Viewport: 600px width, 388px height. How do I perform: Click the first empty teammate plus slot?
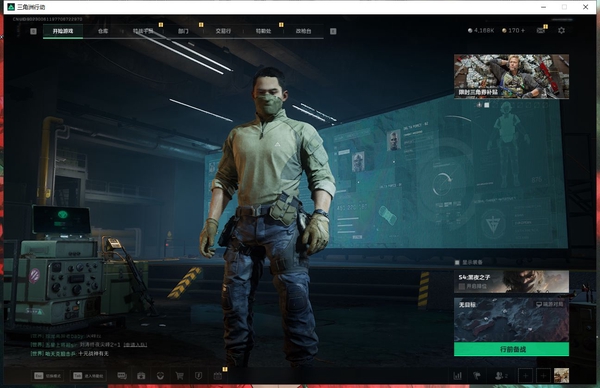tap(525, 376)
